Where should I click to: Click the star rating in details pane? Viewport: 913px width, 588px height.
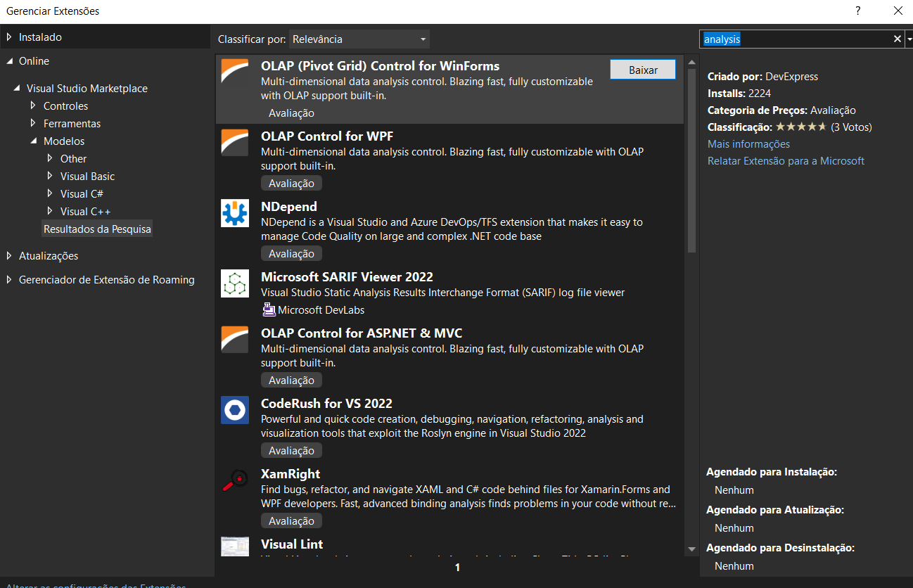pyautogui.click(x=800, y=127)
